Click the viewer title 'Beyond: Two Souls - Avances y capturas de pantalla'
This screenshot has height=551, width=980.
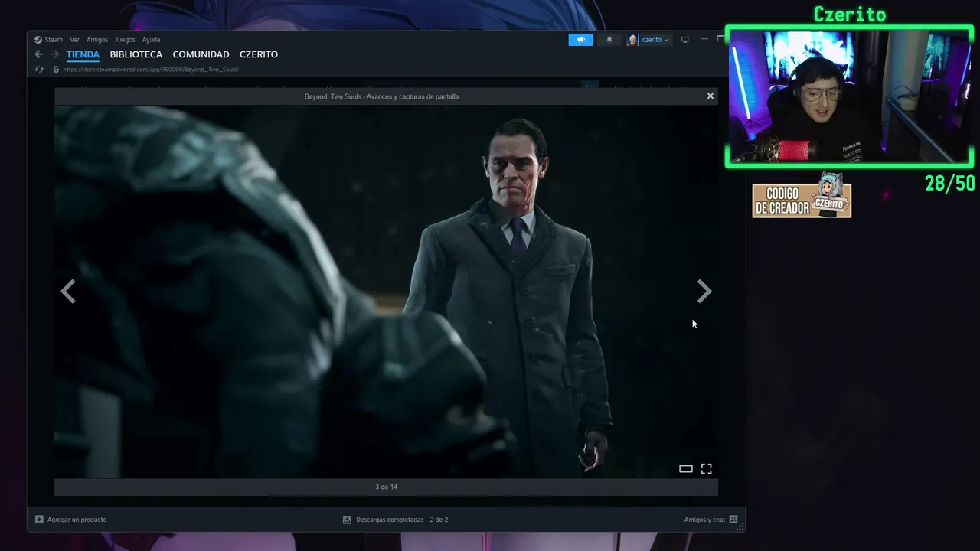tap(381, 96)
